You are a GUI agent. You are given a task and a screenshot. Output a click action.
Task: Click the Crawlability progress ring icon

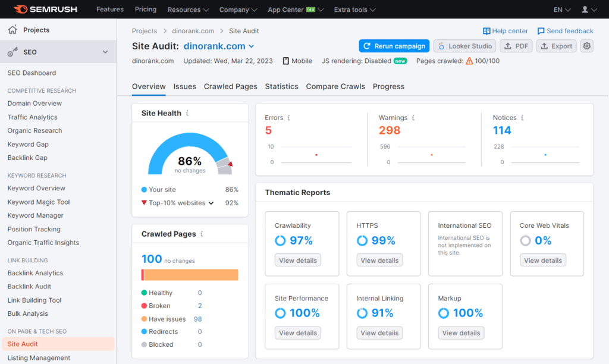point(280,240)
